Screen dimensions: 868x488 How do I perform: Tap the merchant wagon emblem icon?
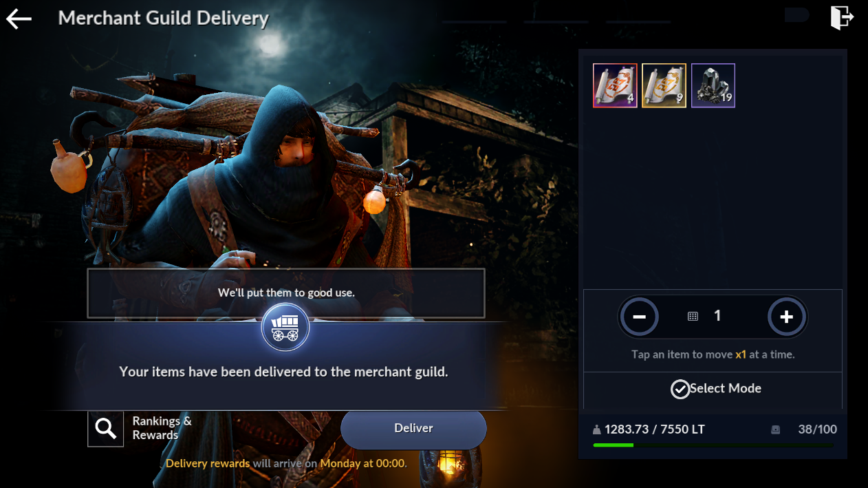tap(285, 328)
